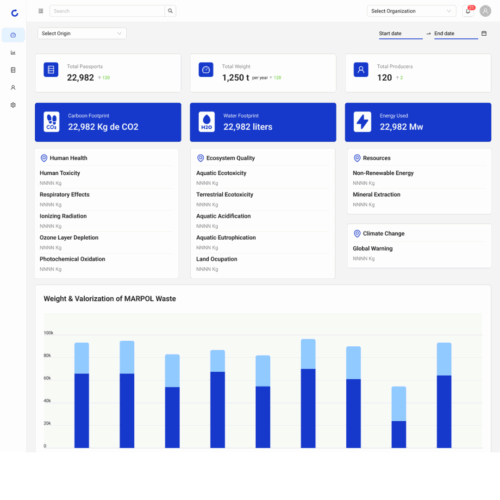The width and height of the screenshot is (500, 500).
Task: Click the search magnifier button
Action: [x=170, y=11]
